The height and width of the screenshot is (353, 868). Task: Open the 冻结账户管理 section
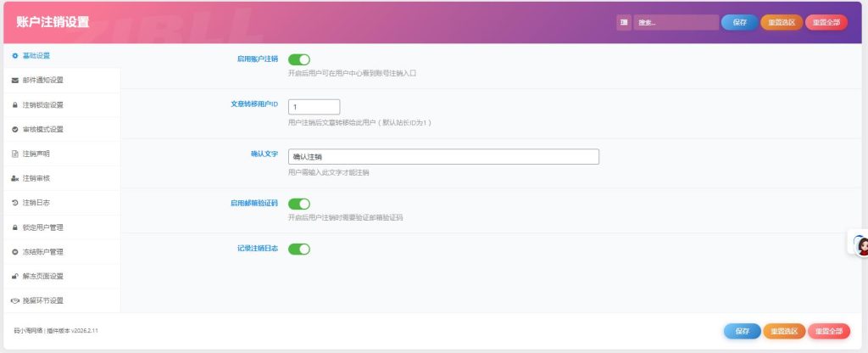click(61, 251)
